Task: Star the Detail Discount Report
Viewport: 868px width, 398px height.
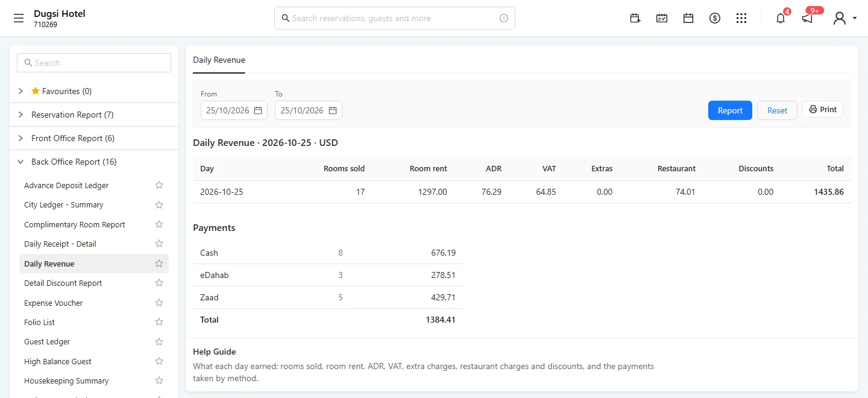Action: click(159, 283)
